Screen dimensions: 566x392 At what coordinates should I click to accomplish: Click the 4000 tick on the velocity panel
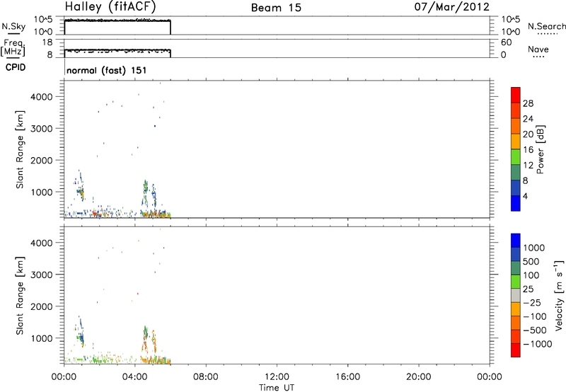[x=42, y=243]
